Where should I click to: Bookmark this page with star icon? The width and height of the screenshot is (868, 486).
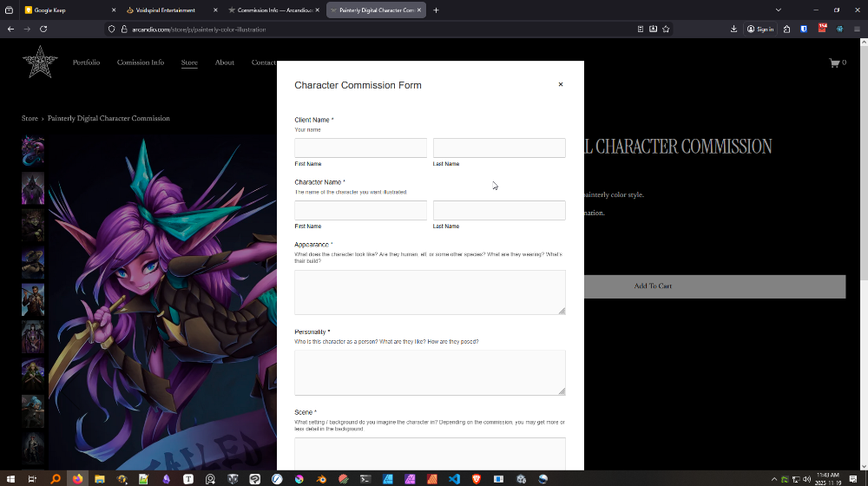click(666, 29)
